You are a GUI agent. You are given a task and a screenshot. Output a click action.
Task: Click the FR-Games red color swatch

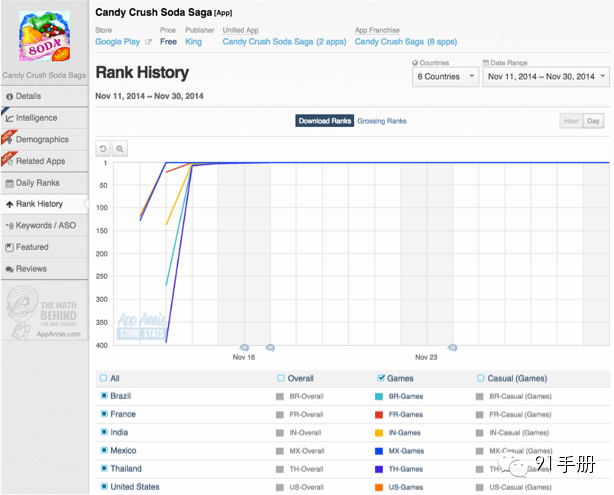pos(379,415)
